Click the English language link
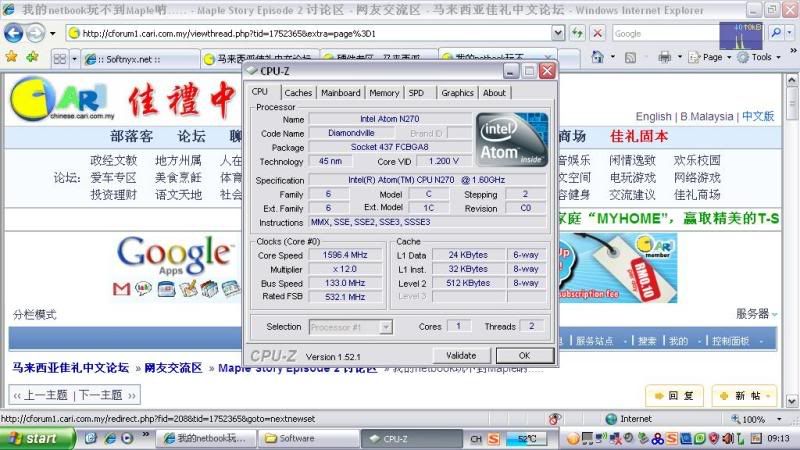 point(653,117)
